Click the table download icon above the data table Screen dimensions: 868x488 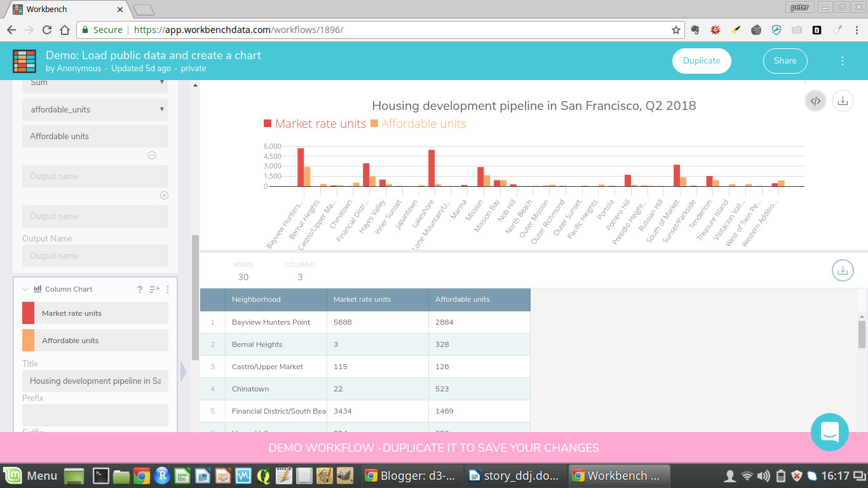(x=843, y=270)
